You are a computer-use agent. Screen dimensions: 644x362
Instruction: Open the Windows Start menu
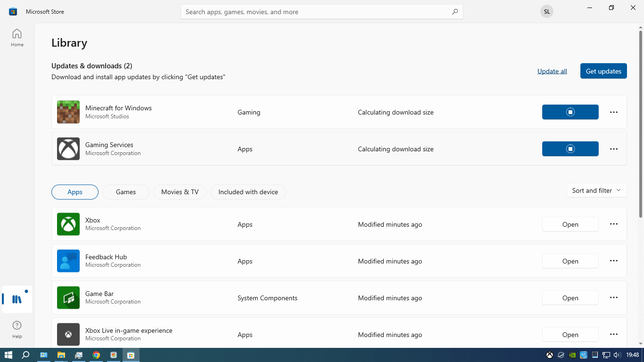[8, 355]
